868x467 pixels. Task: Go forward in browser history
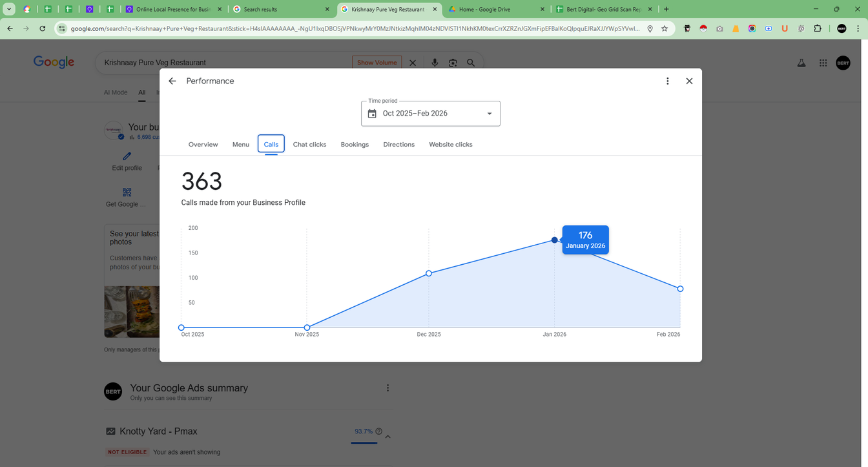(x=26, y=28)
